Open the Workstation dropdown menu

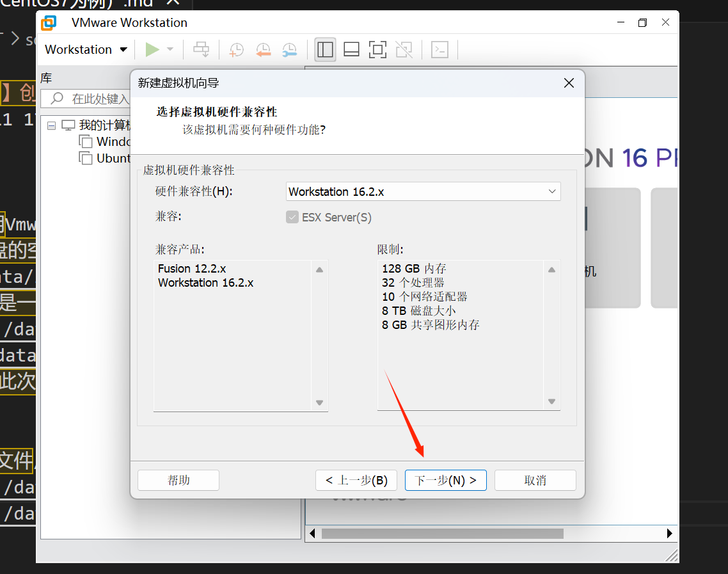coord(86,49)
